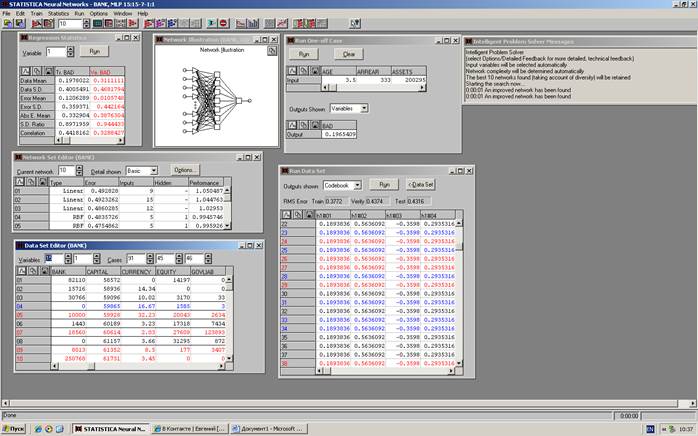Viewport: 698px width, 436px height.
Task: Click the last Cases stepper showing 46
Action: pos(208,259)
